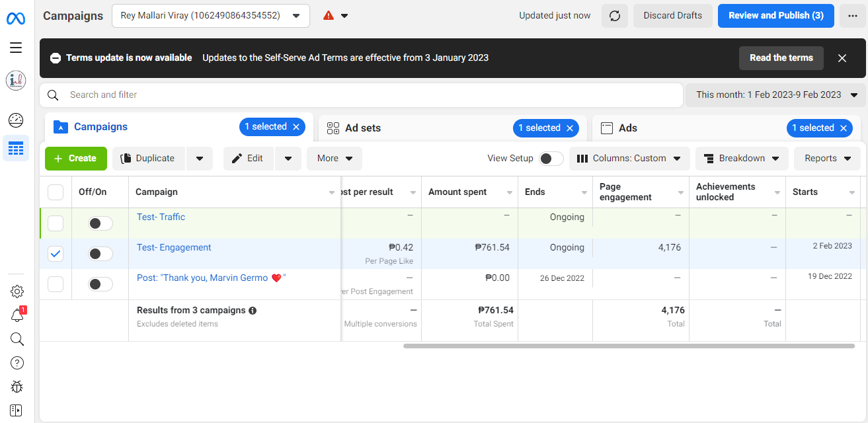
Task: Open the ad account selector dropdown
Action: tap(211, 16)
